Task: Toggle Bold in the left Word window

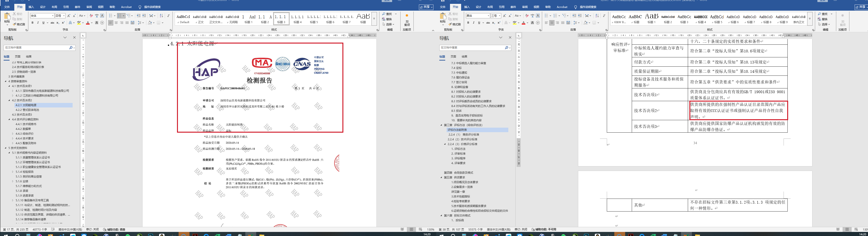Action: point(32,23)
